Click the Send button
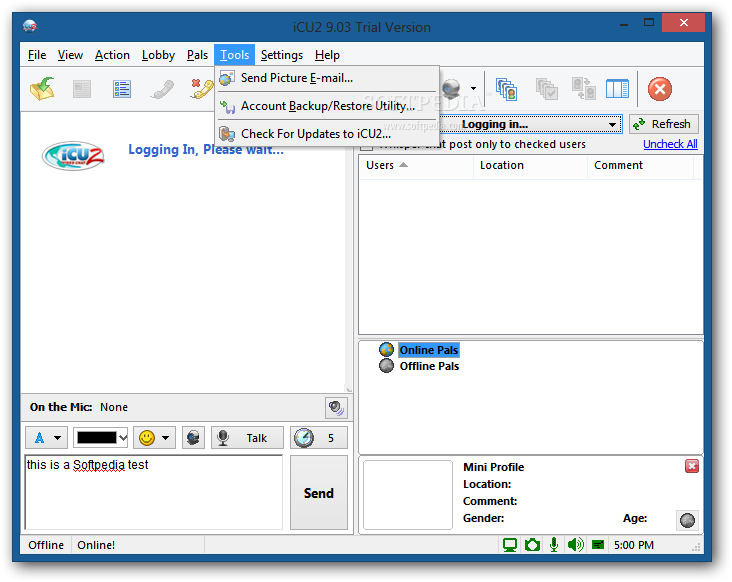 (x=319, y=493)
